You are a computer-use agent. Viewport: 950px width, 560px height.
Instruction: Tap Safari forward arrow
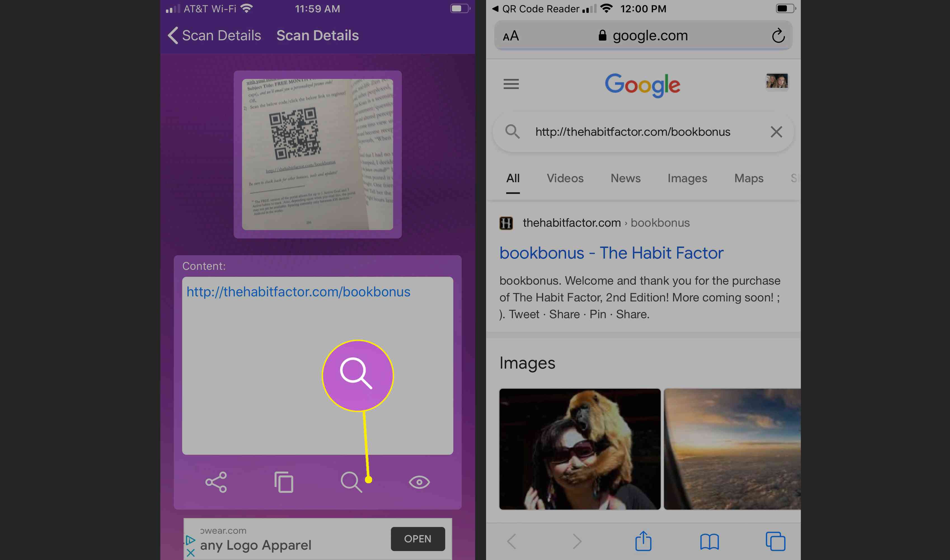click(x=577, y=541)
